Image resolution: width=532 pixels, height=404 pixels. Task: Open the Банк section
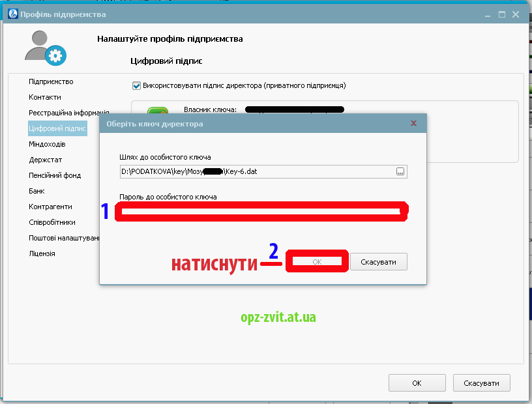click(37, 191)
